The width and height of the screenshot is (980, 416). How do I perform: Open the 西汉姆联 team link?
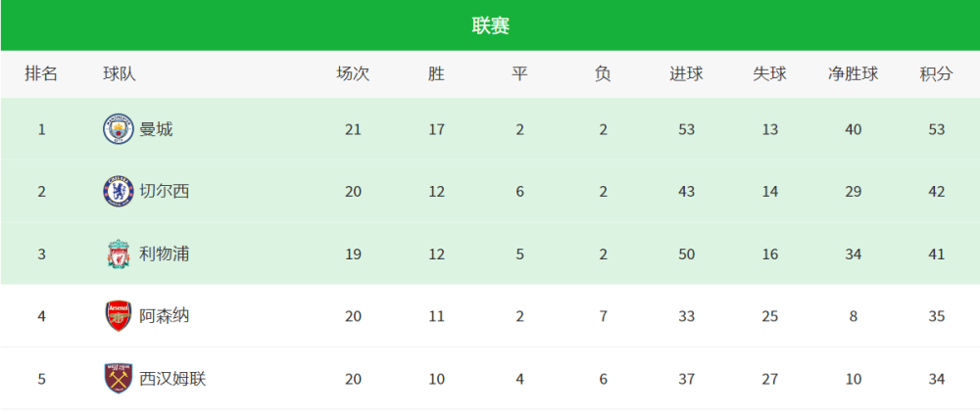[x=172, y=379]
